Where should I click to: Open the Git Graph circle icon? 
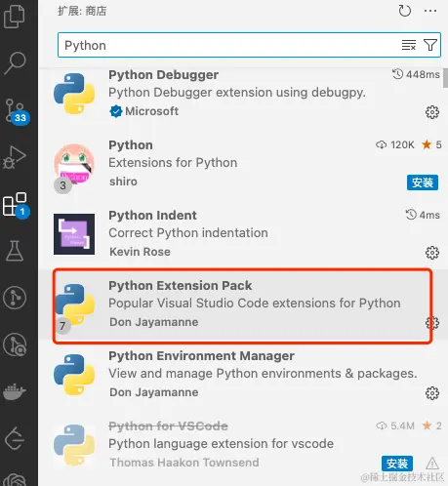point(15,298)
